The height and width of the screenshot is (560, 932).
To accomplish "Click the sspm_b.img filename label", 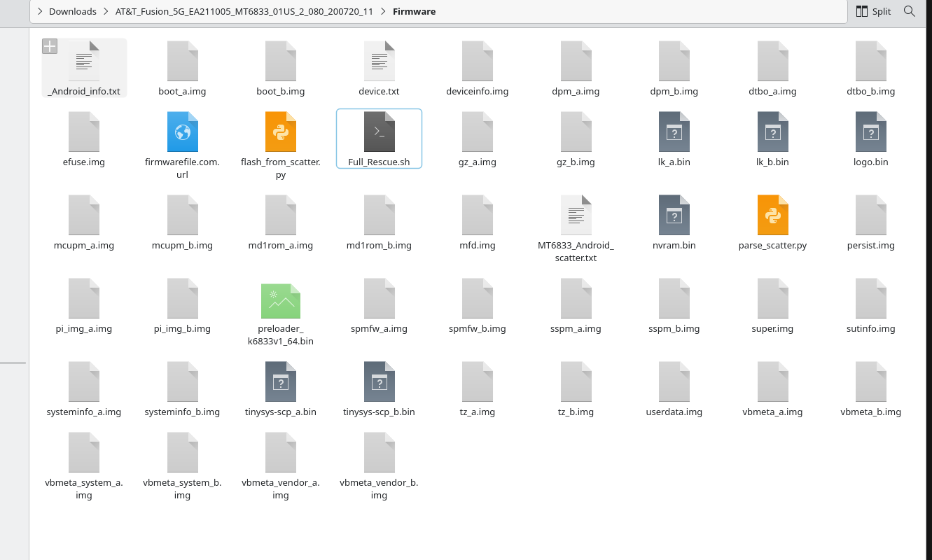I will click(x=674, y=328).
